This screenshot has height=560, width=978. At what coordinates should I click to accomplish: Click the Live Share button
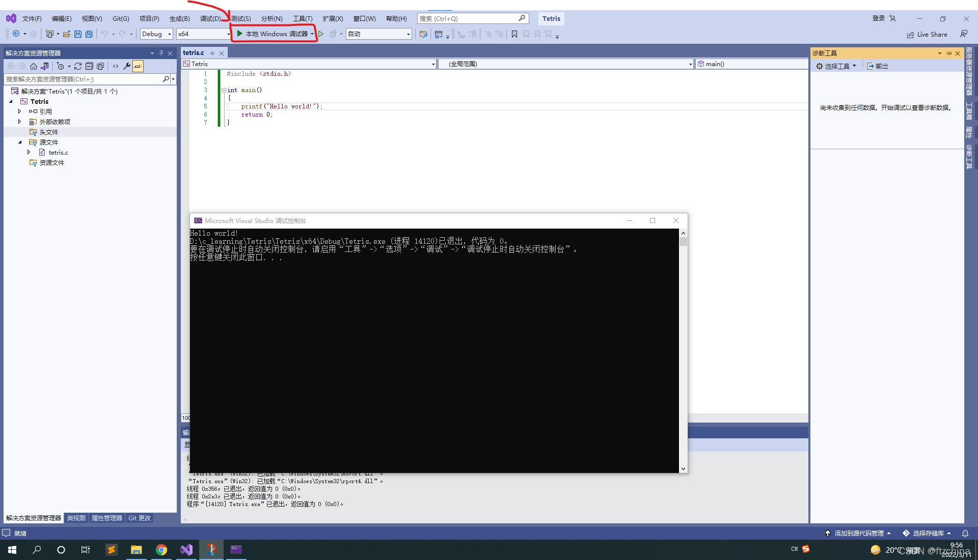[x=927, y=35]
